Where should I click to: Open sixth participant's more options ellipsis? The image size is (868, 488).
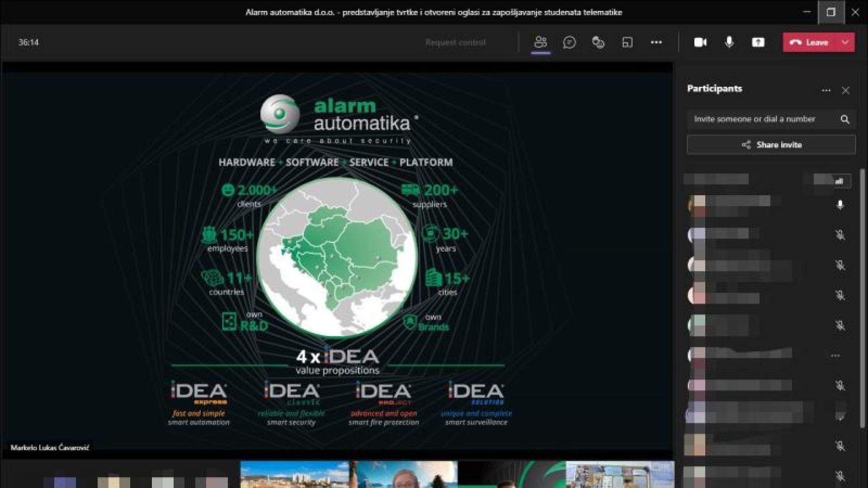835,356
